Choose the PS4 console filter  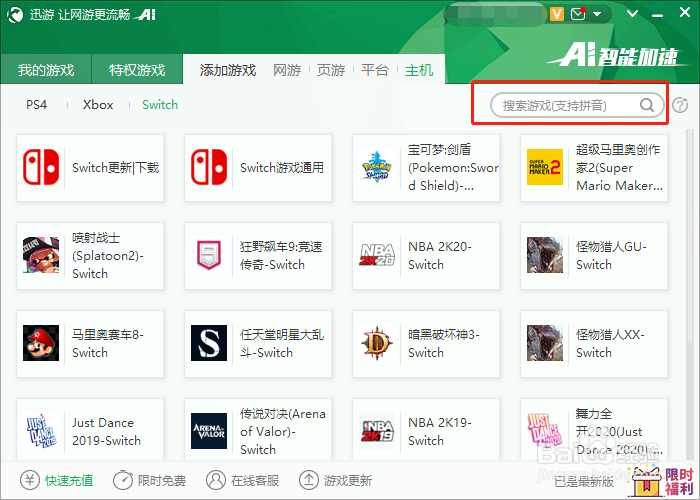tap(37, 105)
